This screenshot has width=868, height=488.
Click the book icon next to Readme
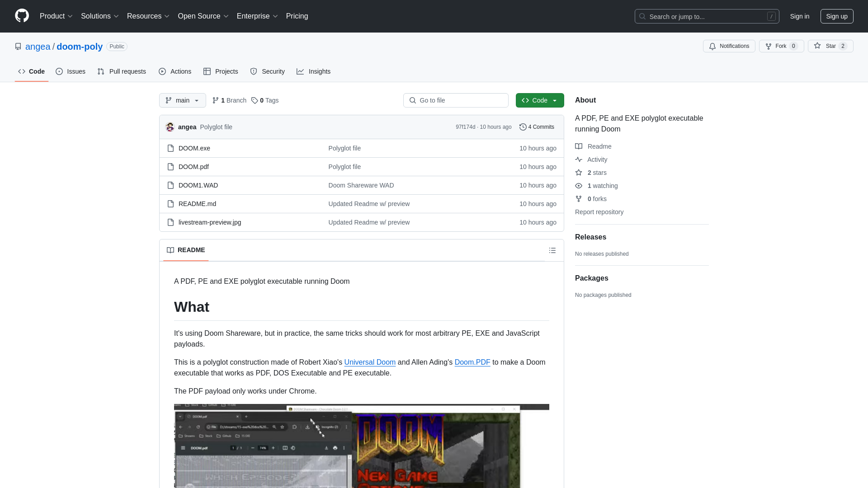(579, 146)
